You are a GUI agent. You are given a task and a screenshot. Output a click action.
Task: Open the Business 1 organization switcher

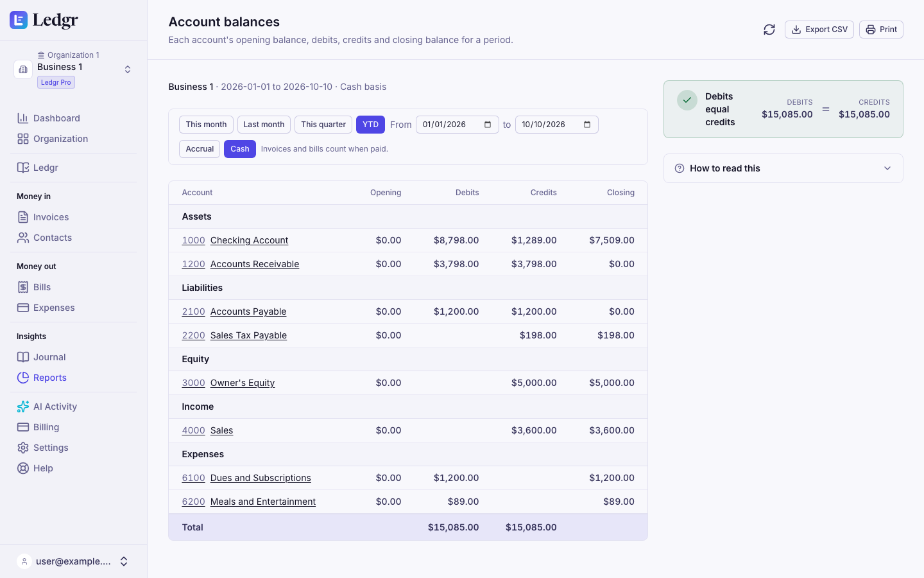tap(73, 69)
